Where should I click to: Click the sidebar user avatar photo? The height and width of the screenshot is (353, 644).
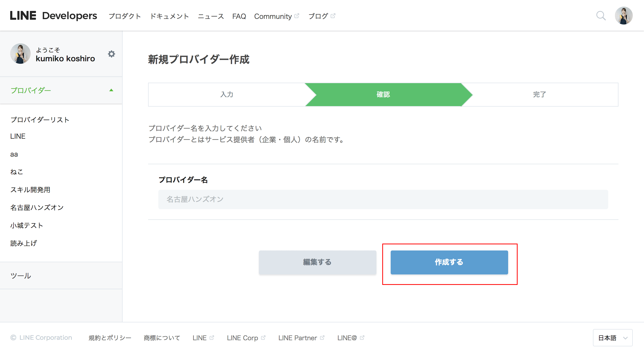(20, 54)
